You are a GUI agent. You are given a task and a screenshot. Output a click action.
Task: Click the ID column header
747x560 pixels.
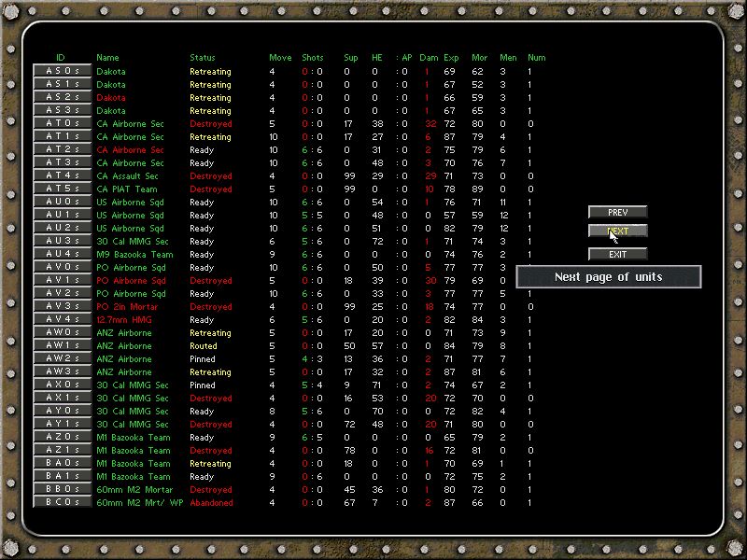[60, 58]
